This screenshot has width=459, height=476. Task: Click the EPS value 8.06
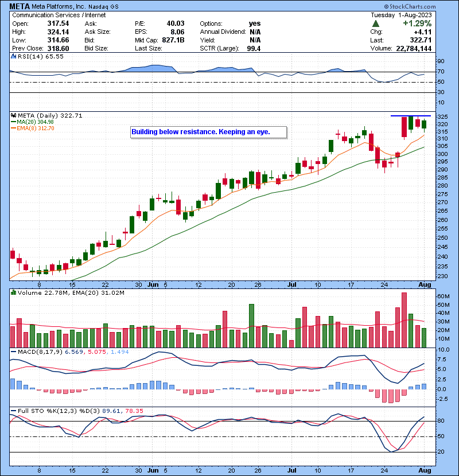pyautogui.click(x=177, y=32)
